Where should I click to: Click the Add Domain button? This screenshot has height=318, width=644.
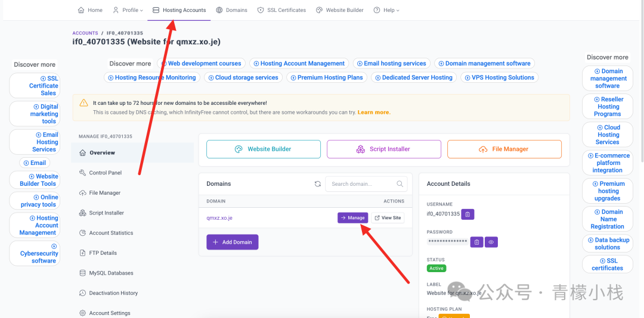pos(233,242)
